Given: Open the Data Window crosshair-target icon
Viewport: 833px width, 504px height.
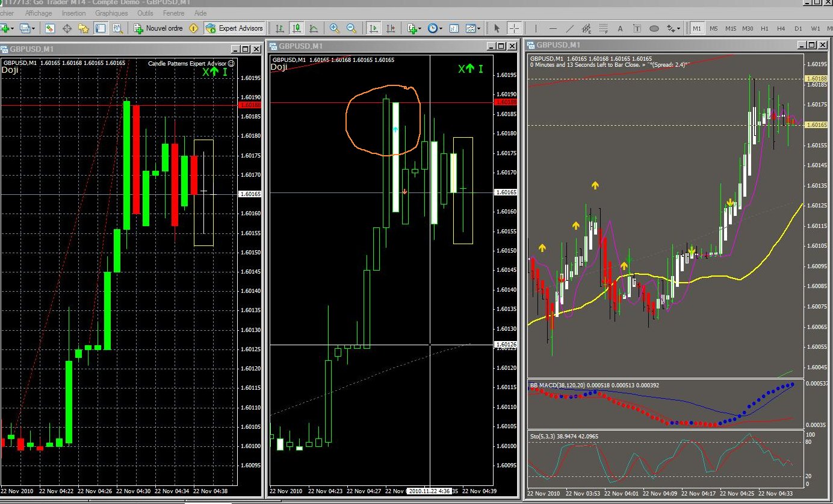Looking at the screenshot, I should [x=67, y=28].
